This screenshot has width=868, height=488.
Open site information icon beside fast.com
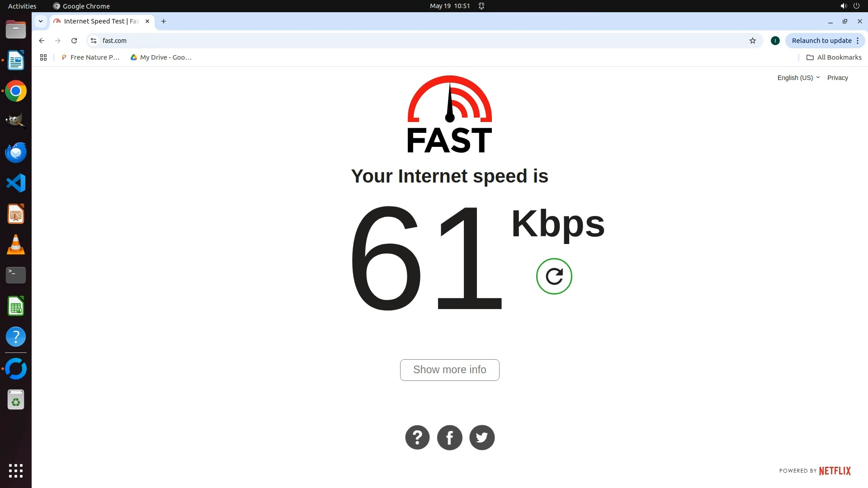(x=94, y=41)
